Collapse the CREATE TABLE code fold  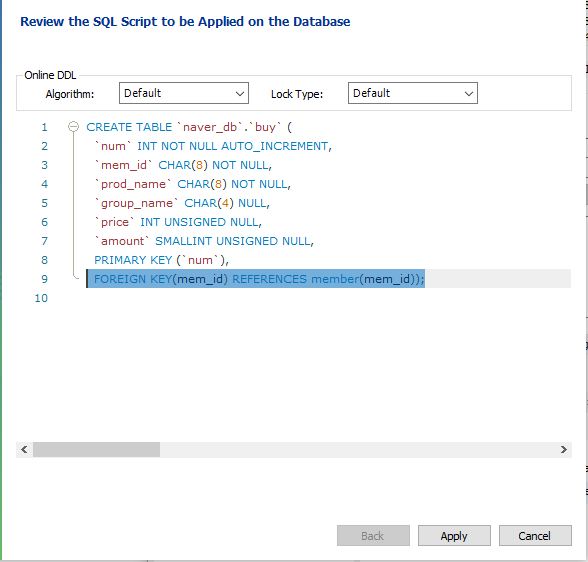(x=74, y=127)
